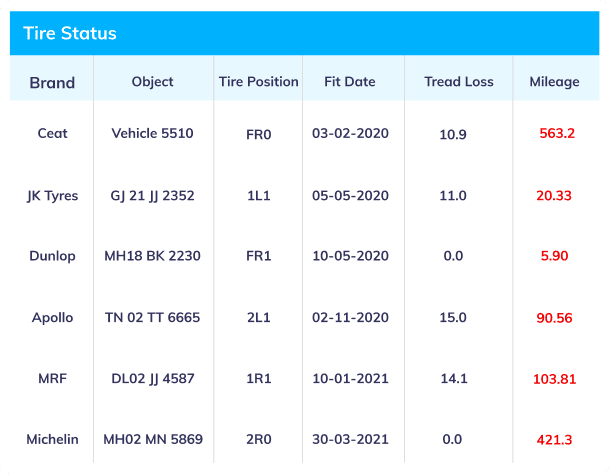Viewport: 610px width, 474px height.
Task: Click the red mileage value 563.2
Action: 557,133
